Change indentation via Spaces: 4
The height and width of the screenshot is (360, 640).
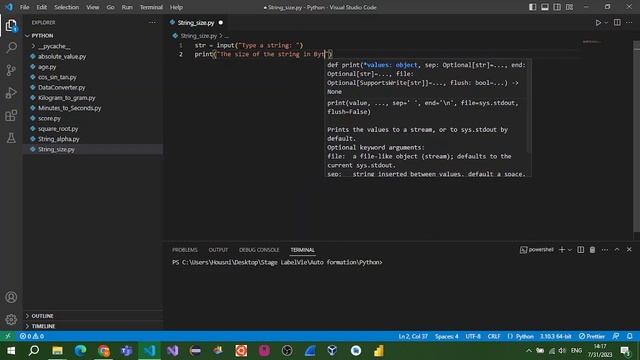[x=447, y=336]
